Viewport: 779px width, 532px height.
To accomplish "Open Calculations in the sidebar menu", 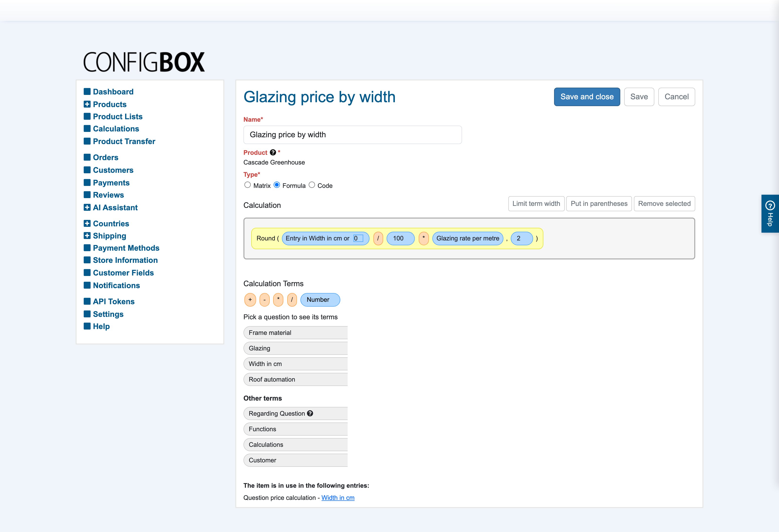I will (x=116, y=129).
